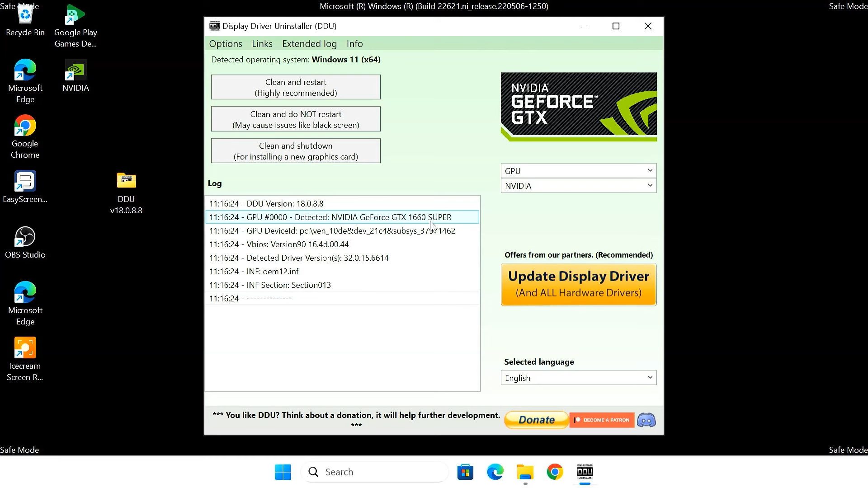This screenshot has width=868, height=488.
Task: Expand the English language dropdown
Action: 579,378
